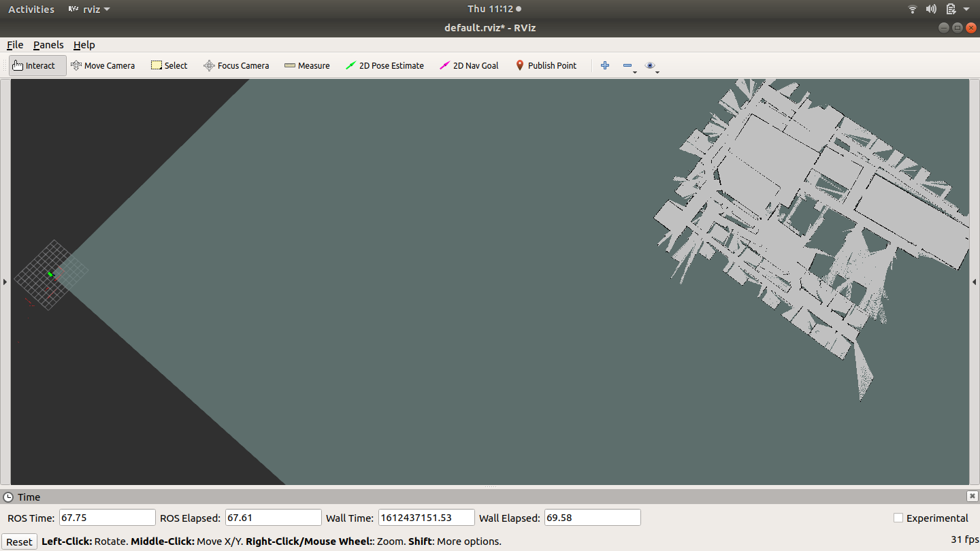Pick the Measure tool

pos(307,66)
